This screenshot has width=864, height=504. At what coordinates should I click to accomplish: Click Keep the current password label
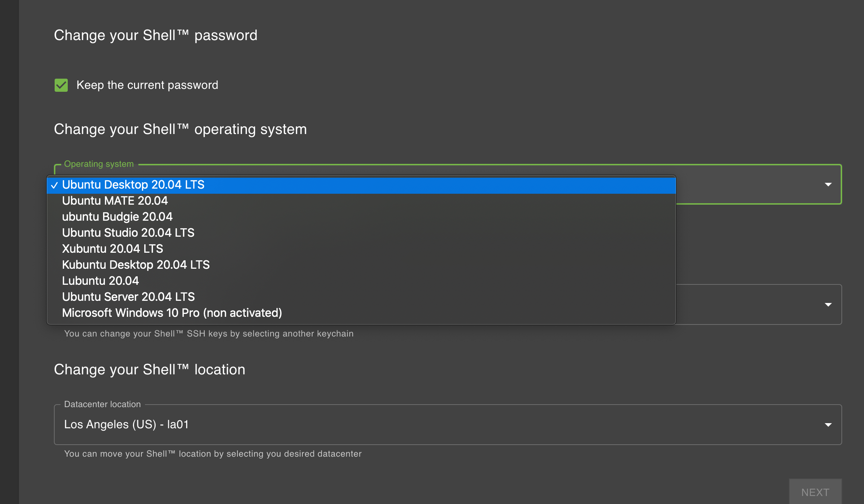pyautogui.click(x=147, y=85)
